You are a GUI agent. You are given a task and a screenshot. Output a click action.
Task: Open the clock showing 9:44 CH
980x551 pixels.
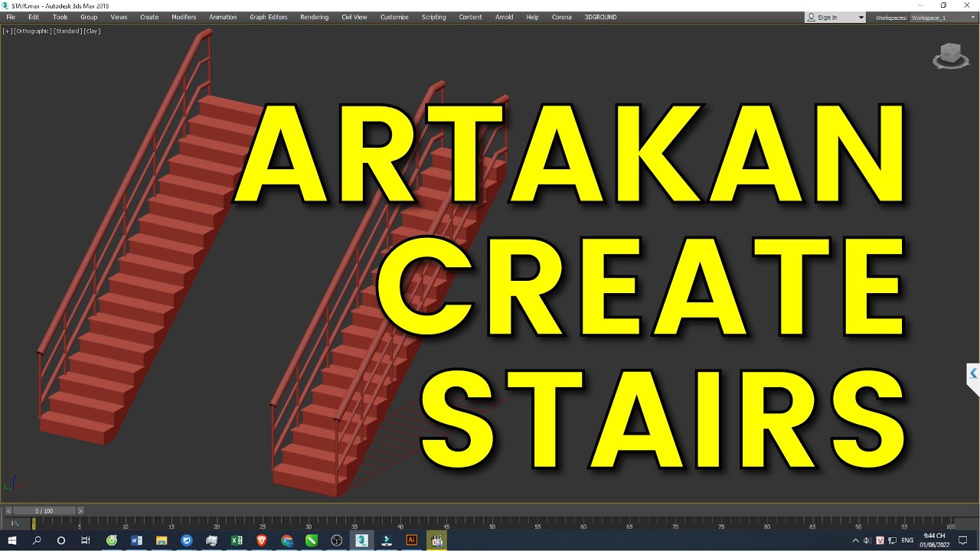[934, 540]
